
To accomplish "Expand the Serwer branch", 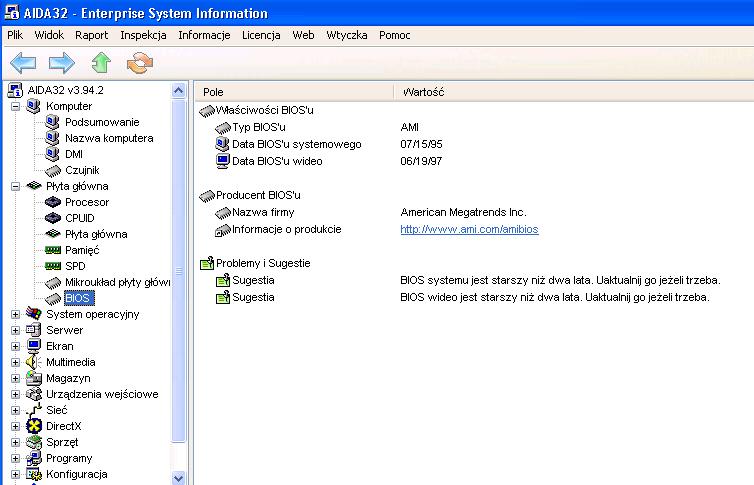I will [15, 330].
